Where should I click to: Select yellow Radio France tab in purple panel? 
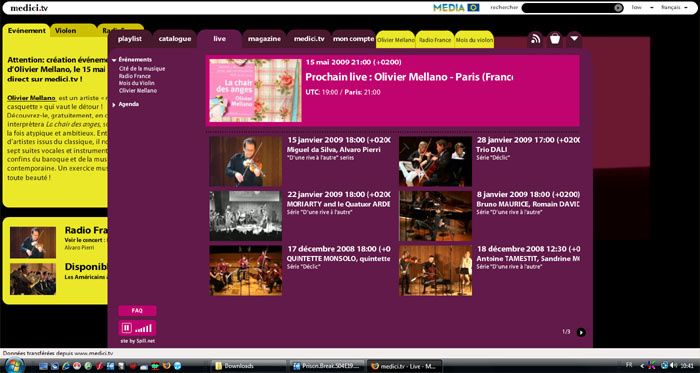(x=435, y=40)
